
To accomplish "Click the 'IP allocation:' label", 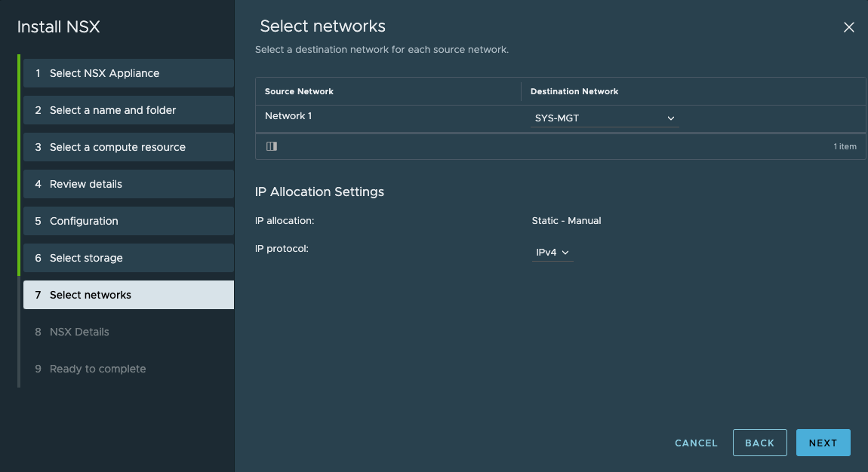I will pos(285,220).
